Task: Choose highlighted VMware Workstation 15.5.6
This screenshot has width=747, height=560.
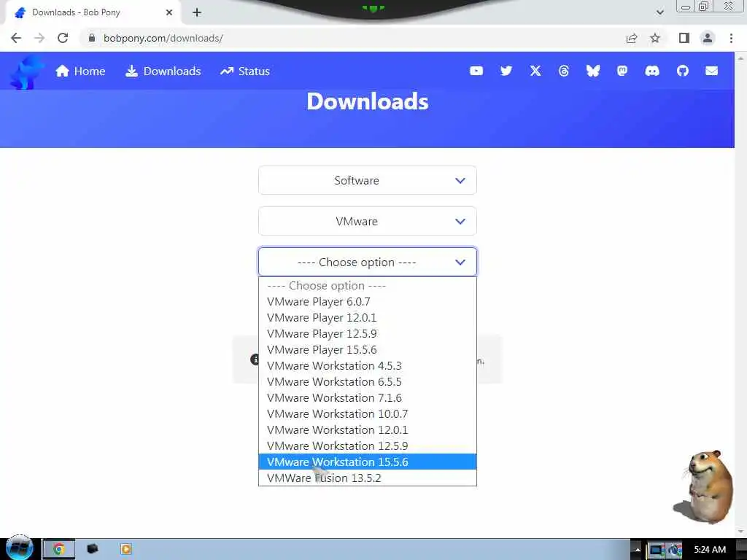Action: coord(368,462)
